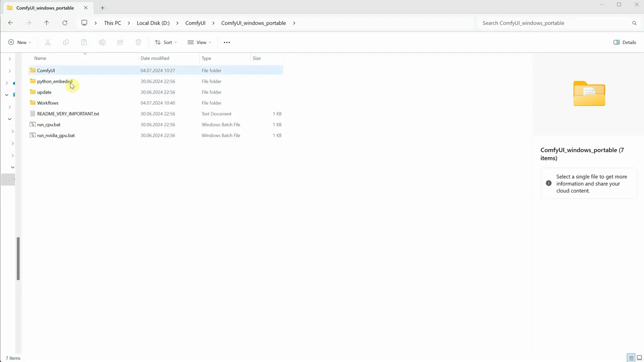Click the Delete trash icon

[138, 42]
